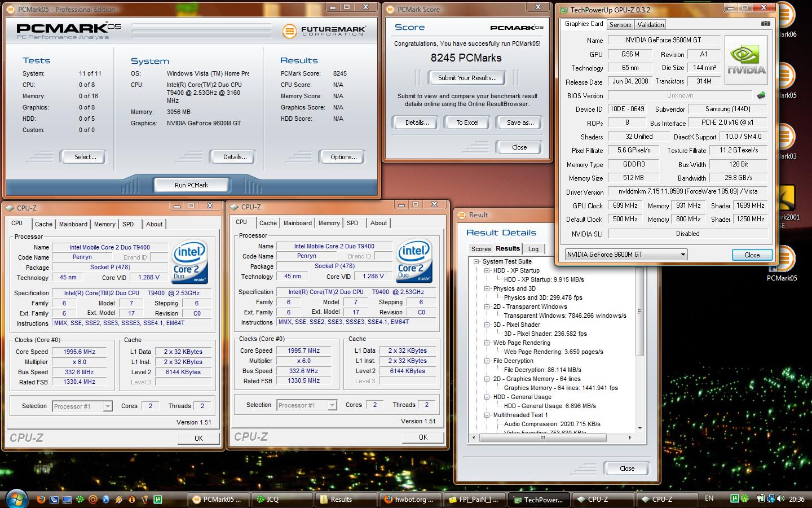Image resolution: width=812 pixels, height=508 pixels.
Task: Click Result Details horizontal scrollbar
Action: click(x=542, y=437)
